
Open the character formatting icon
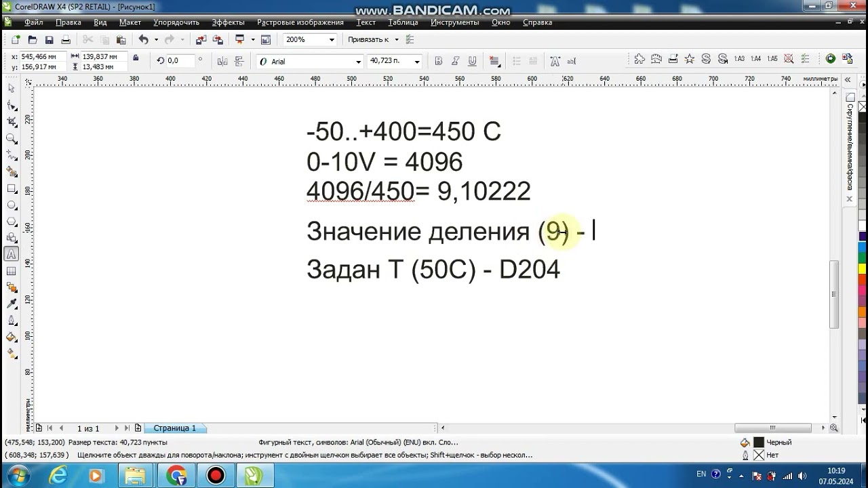555,61
